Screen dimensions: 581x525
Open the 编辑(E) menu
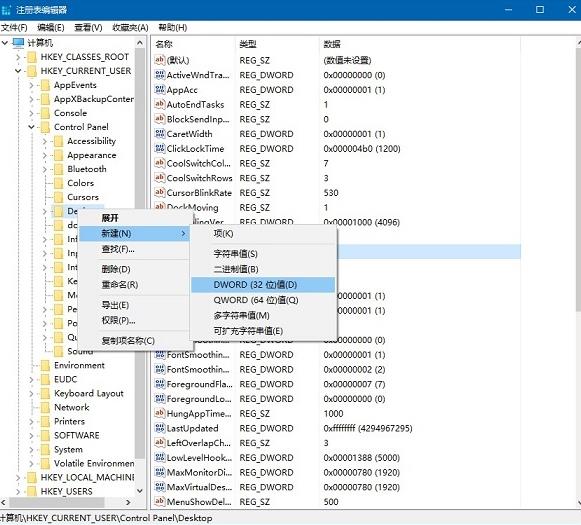point(51,27)
